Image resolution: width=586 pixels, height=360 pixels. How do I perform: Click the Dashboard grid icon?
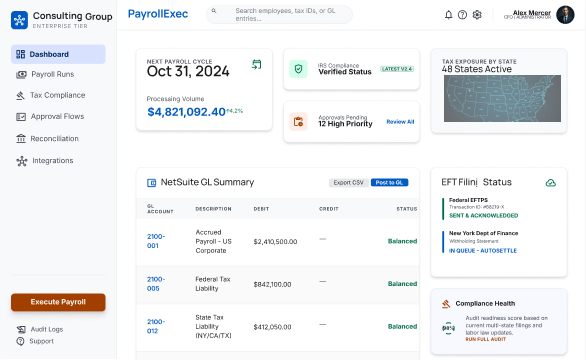coord(21,54)
